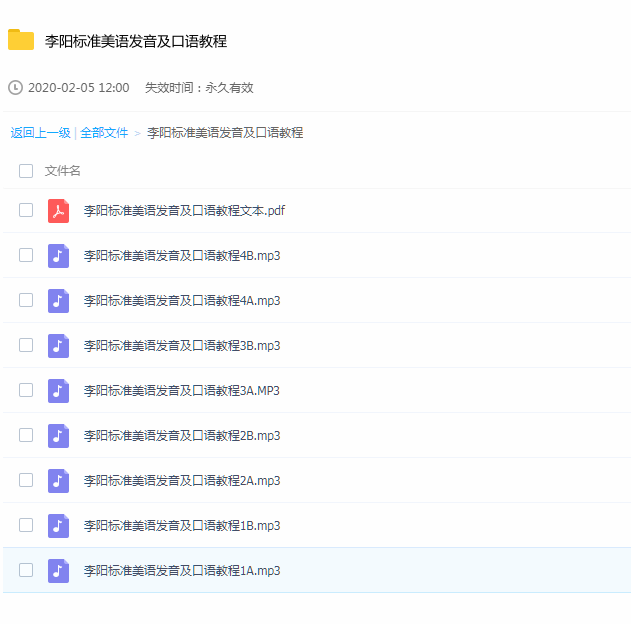Open file 李阳标准美语发音及口语教程1A.mp3
Viewport: 631px width, 624px height.
[x=182, y=571]
